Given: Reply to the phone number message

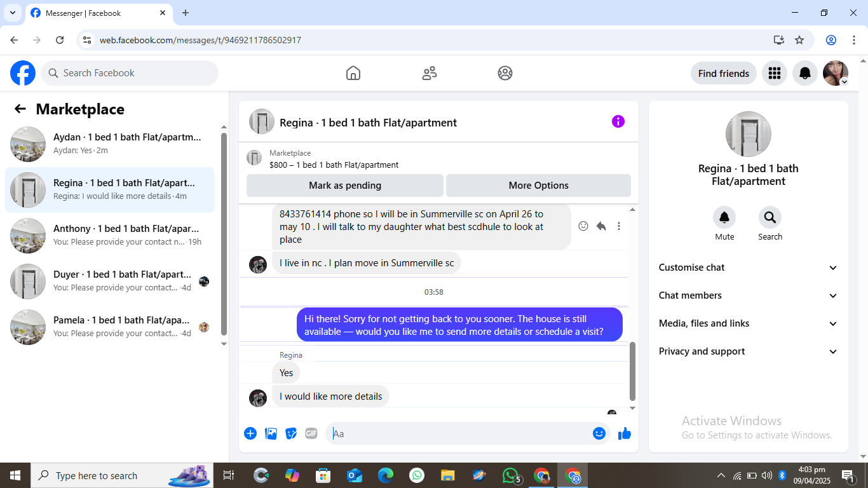Looking at the screenshot, I should pos(601,226).
